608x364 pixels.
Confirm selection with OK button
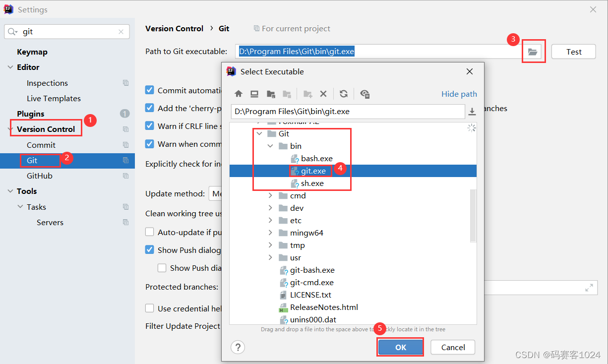click(401, 347)
